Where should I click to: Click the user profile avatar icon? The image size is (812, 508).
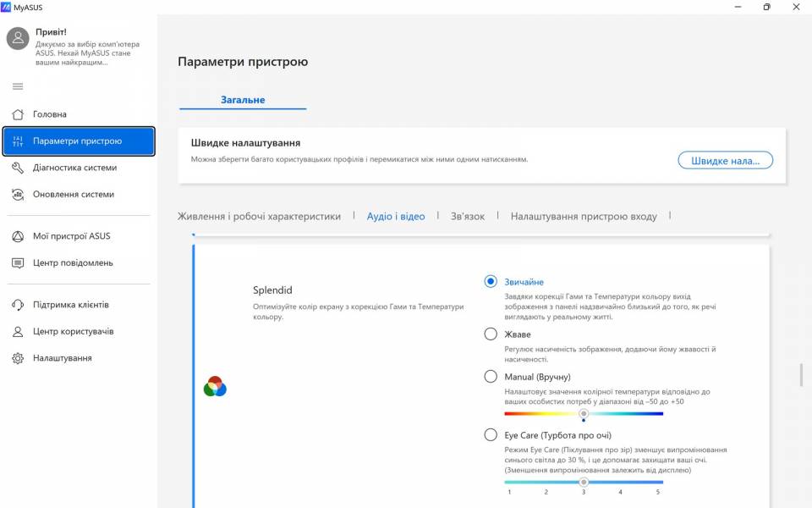pyautogui.click(x=18, y=38)
